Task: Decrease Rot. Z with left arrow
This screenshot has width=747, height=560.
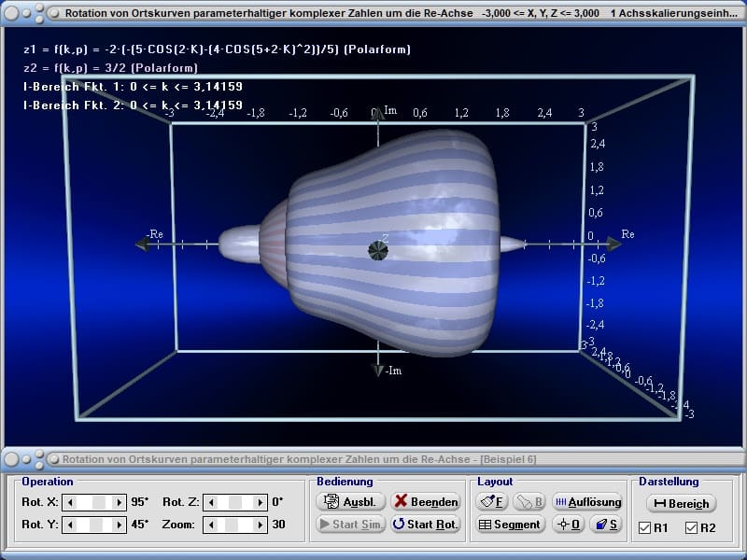Action: 211,502
